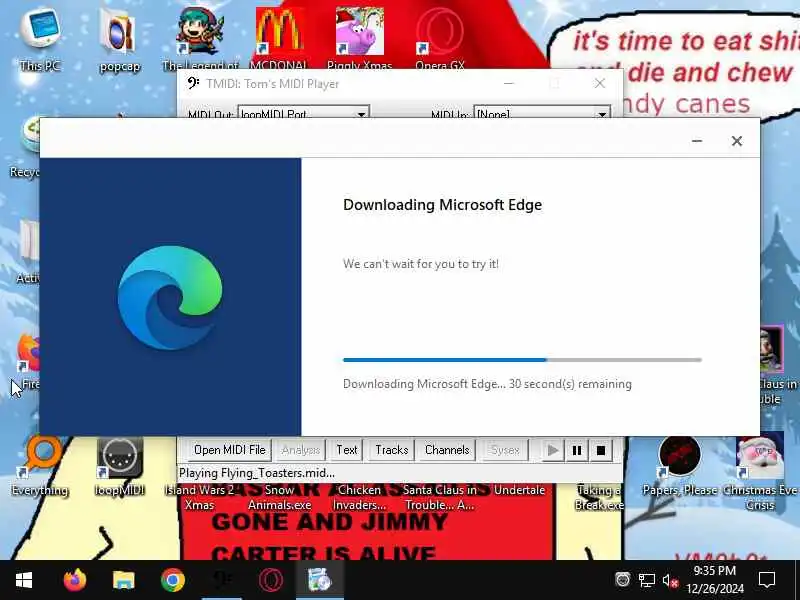Viewport: 800px width, 600px height.
Task: Click the 30 second(s) remaining text
Action: coord(570,384)
